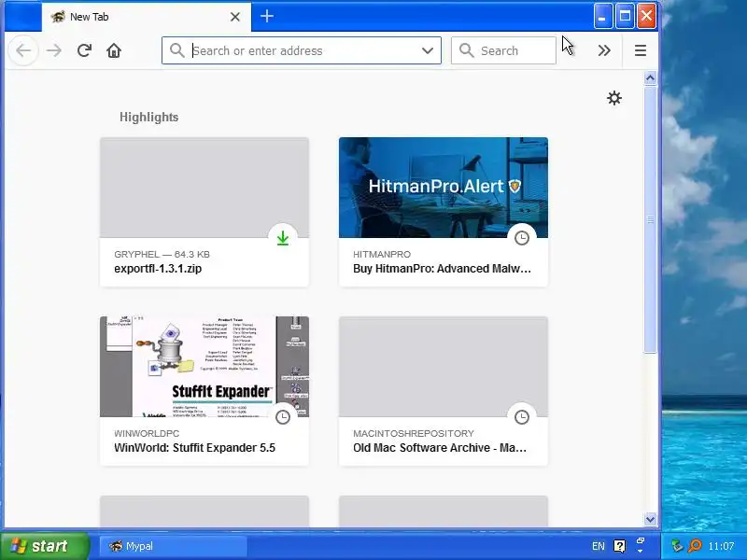Click the scrollbar down arrow

(x=650, y=519)
